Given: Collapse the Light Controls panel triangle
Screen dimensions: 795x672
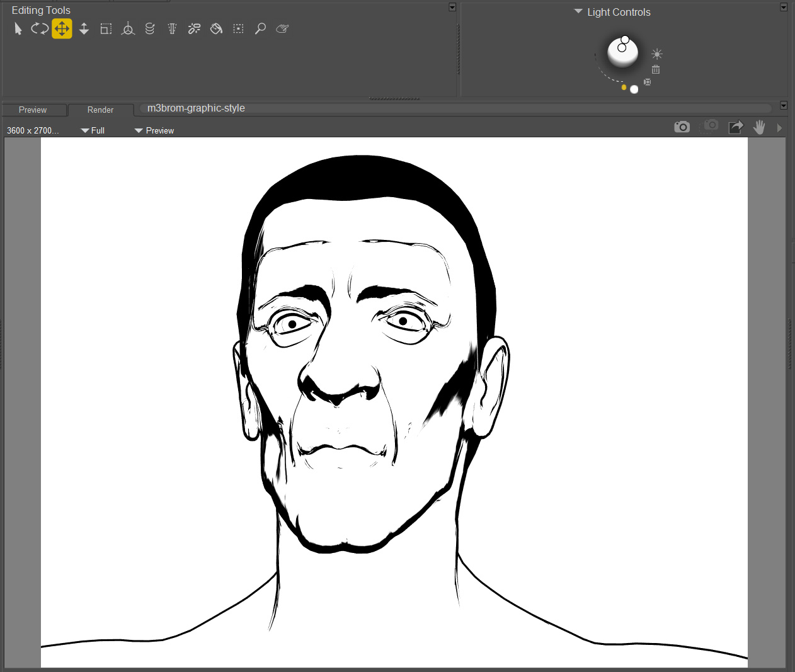Looking at the screenshot, I should point(578,11).
